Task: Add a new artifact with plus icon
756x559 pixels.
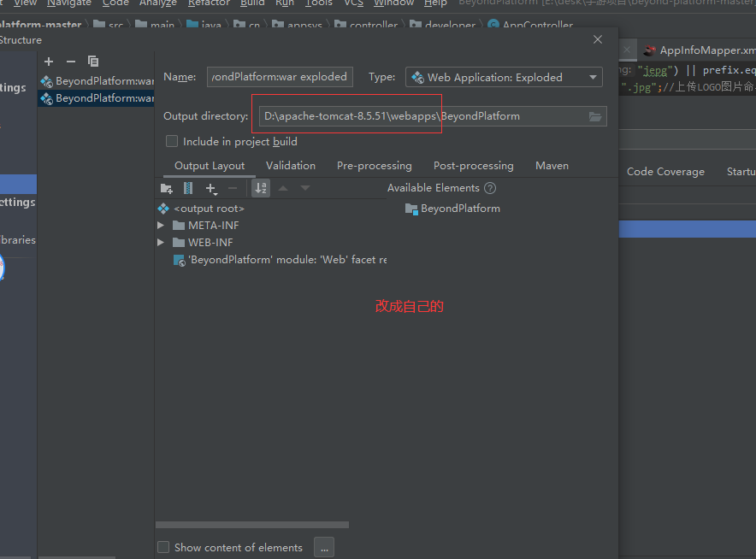Action: click(x=49, y=62)
